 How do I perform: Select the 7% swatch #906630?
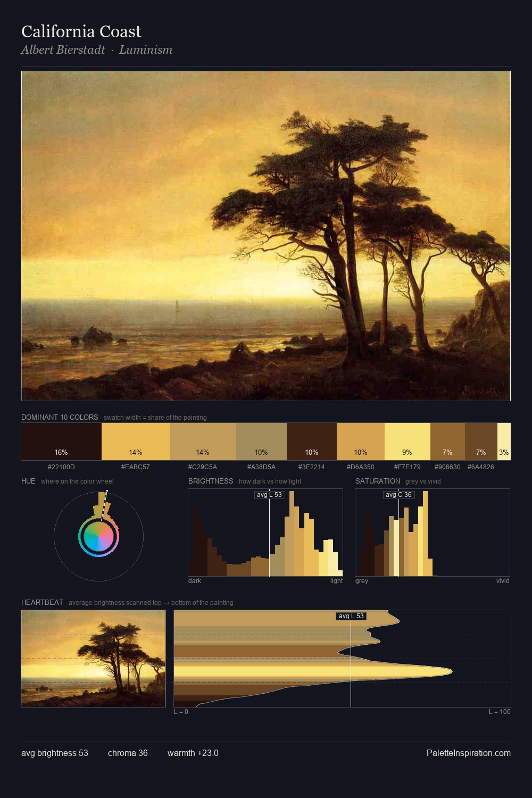coord(447,442)
